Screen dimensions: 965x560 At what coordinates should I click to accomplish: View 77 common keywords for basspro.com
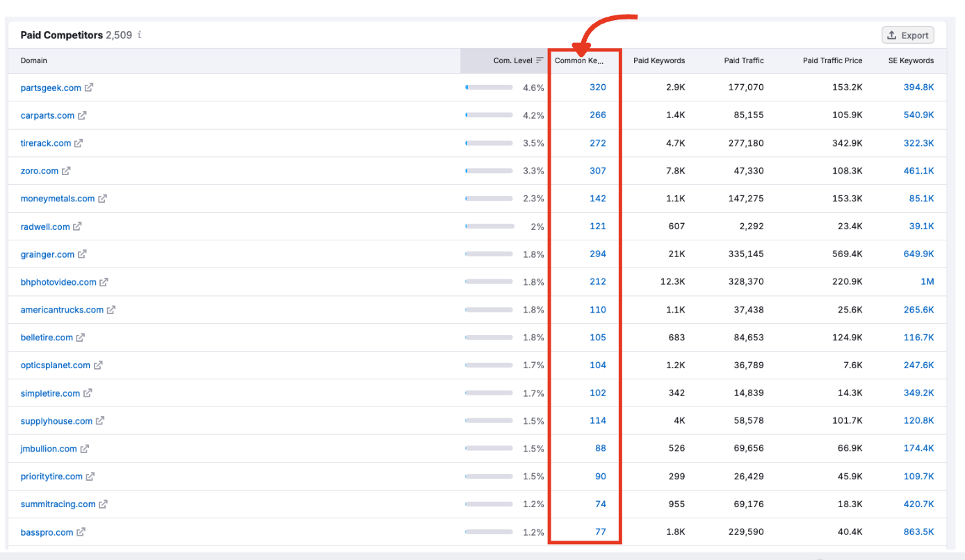point(599,532)
